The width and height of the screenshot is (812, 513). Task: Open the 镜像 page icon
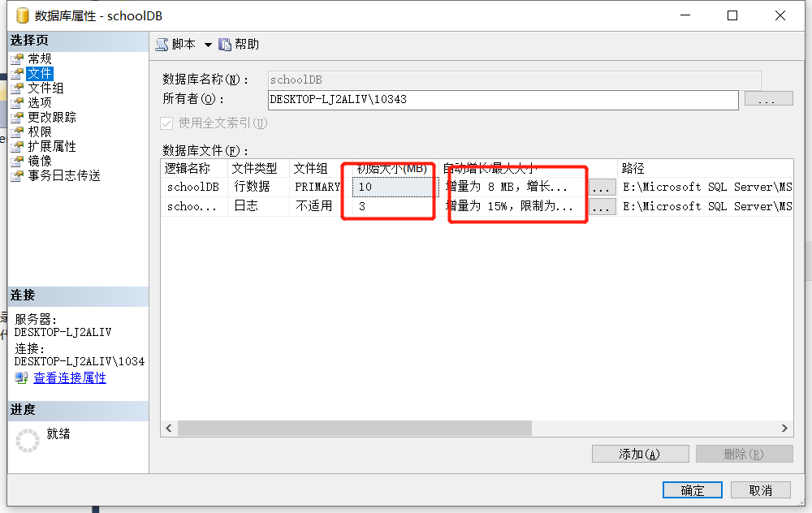click(x=17, y=161)
